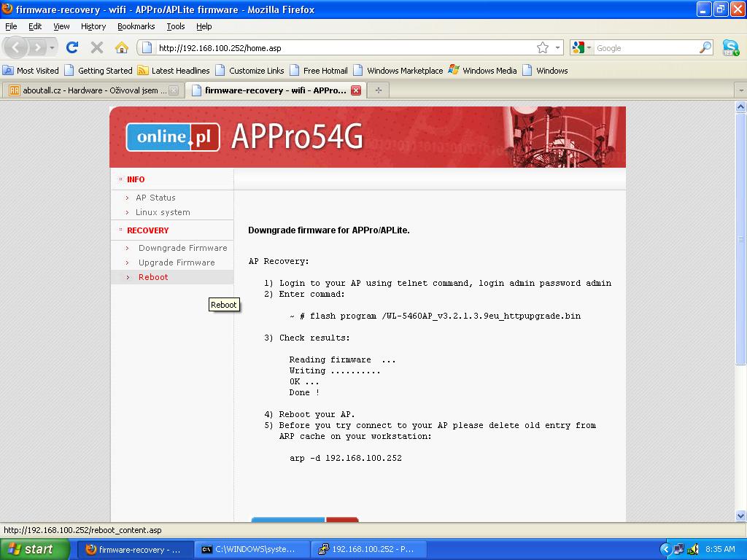Click the Latest Headlines feed bookmark

tap(174, 71)
